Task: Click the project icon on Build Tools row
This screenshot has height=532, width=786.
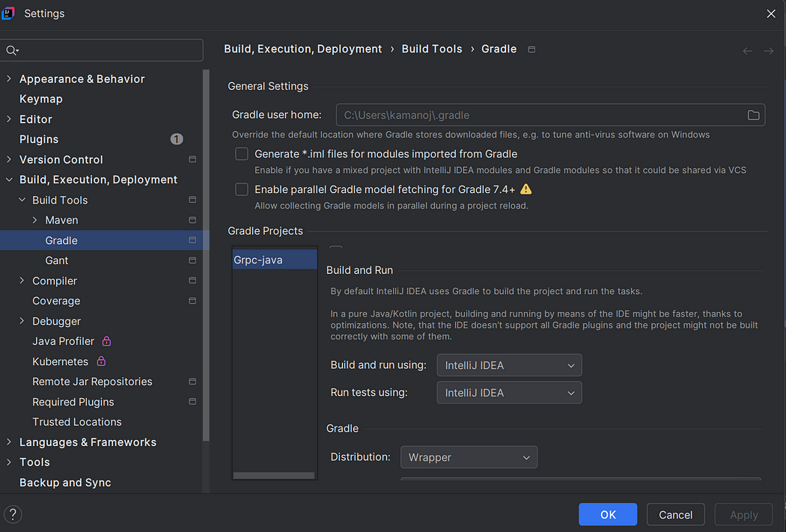Action: (x=192, y=200)
